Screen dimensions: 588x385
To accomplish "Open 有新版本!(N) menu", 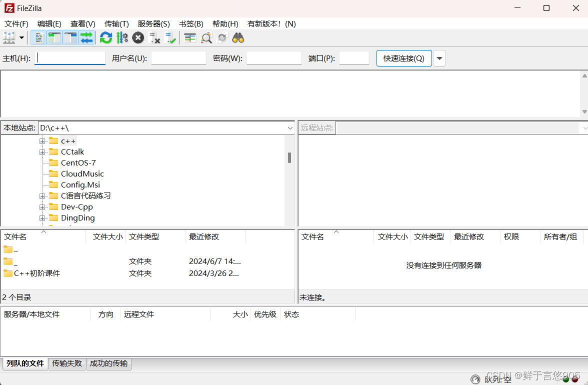I will click(x=271, y=24).
